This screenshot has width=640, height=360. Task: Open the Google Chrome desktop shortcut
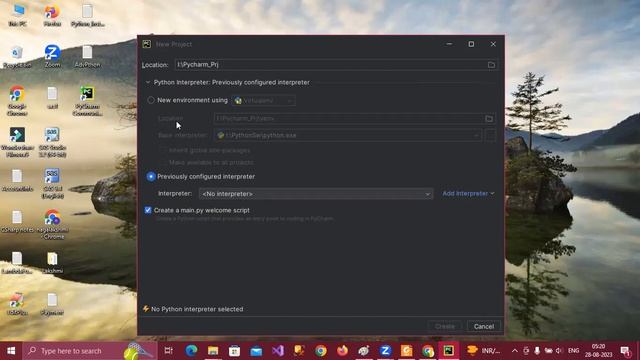17,101
